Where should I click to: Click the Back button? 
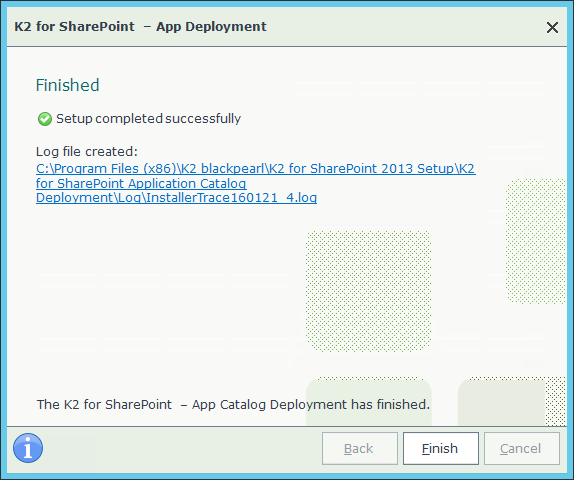tap(360, 449)
